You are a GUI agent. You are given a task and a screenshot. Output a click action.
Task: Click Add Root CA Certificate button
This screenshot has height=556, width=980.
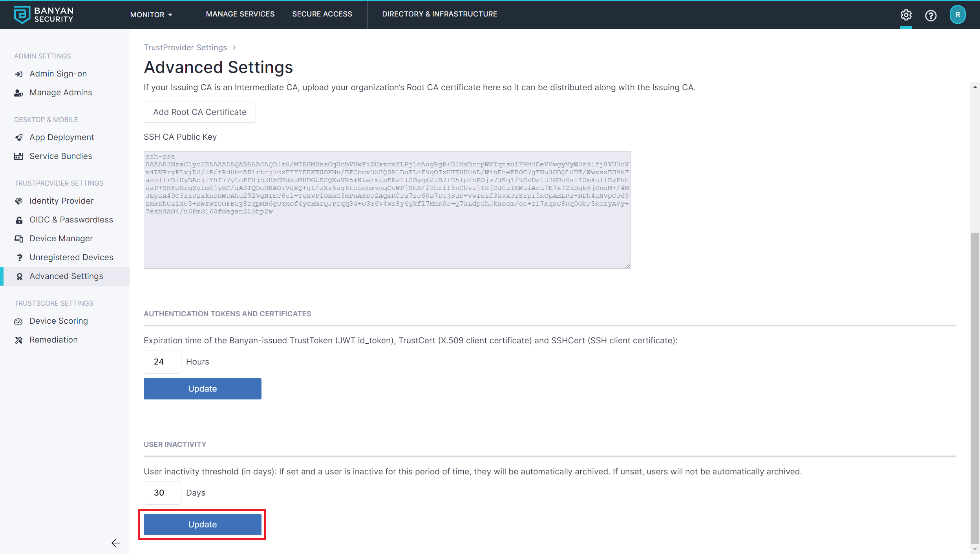[x=199, y=112]
